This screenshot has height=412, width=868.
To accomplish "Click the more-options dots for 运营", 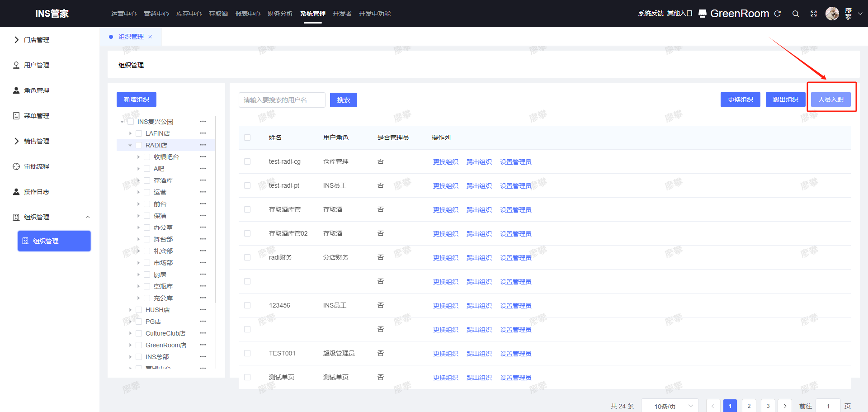I will tap(203, 192).
